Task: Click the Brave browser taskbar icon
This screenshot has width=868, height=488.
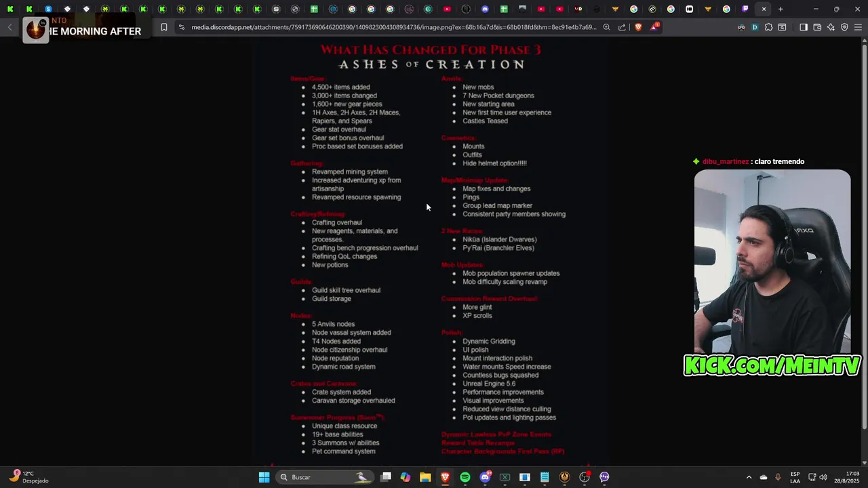Action: tap(445, 477)
